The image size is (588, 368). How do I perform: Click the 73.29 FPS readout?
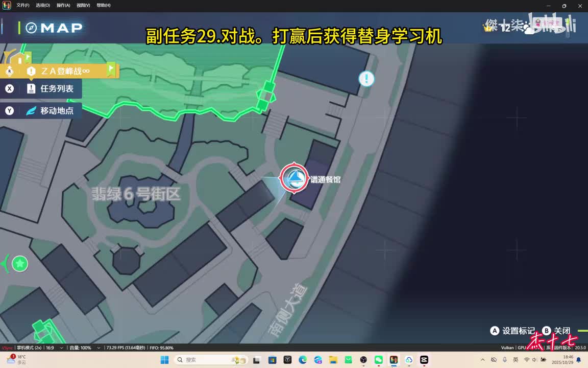pyautogui.click(x=126, y=348)
